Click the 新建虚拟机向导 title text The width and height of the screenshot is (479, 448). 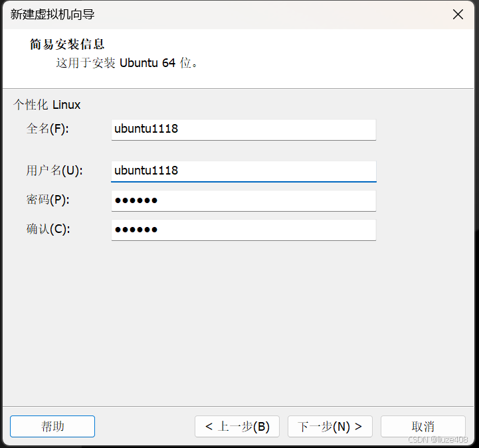[x=52, y=15]
